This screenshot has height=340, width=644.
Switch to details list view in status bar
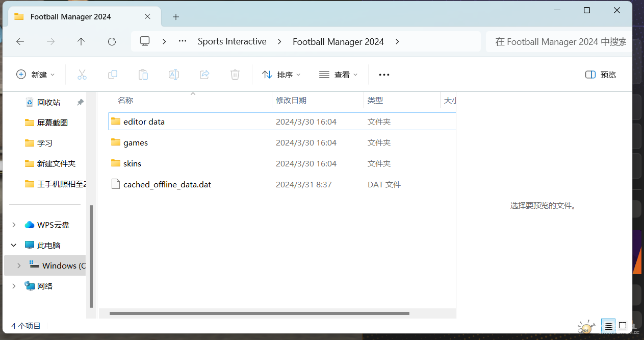click(x=608, y=326)
